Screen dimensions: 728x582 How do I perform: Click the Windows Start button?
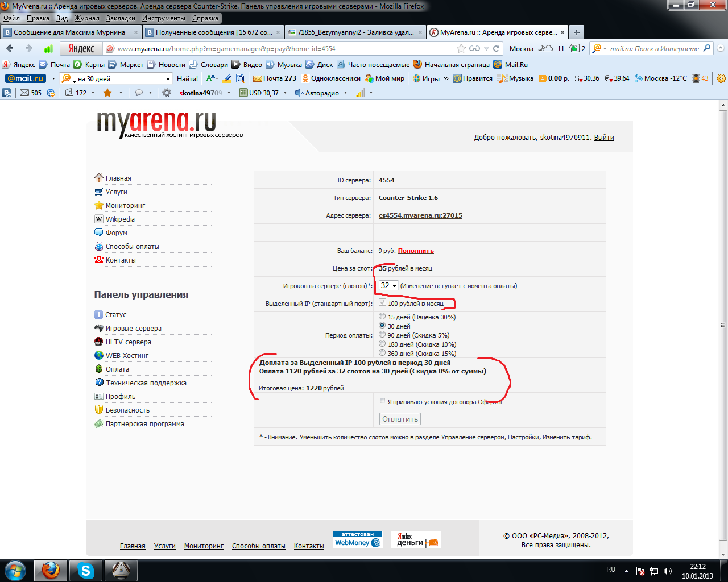click(15, 570)
